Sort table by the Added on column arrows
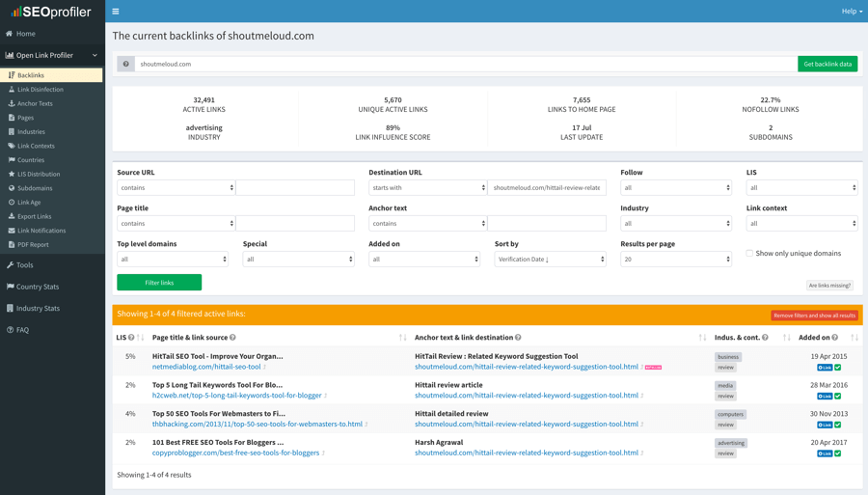868x495 pixels. pyautogui.click(x=854, y=338)
